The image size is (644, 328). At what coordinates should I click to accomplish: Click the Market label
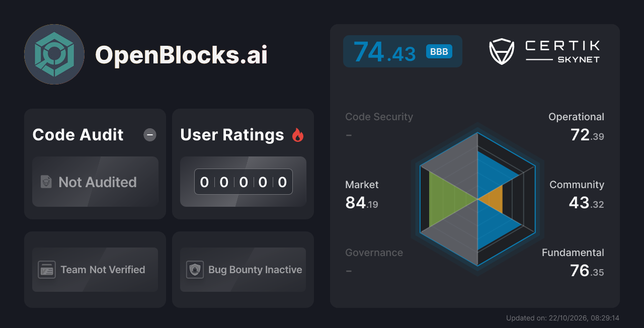(x=362, y=185)
